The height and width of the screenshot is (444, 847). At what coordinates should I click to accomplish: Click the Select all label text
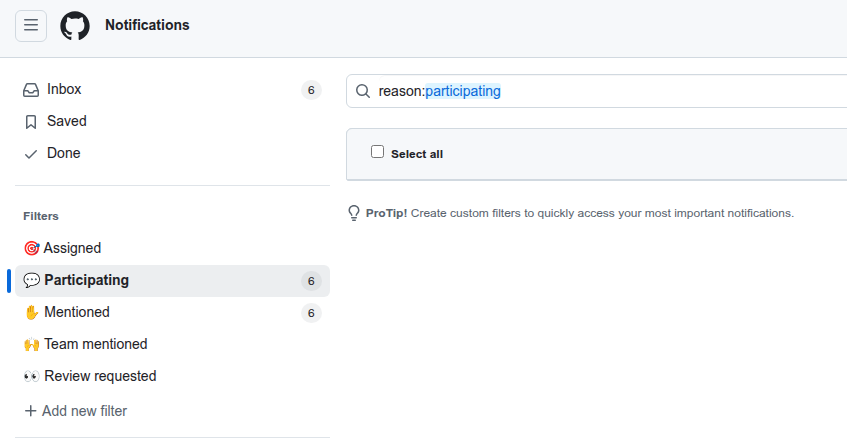tap(417, 154)
